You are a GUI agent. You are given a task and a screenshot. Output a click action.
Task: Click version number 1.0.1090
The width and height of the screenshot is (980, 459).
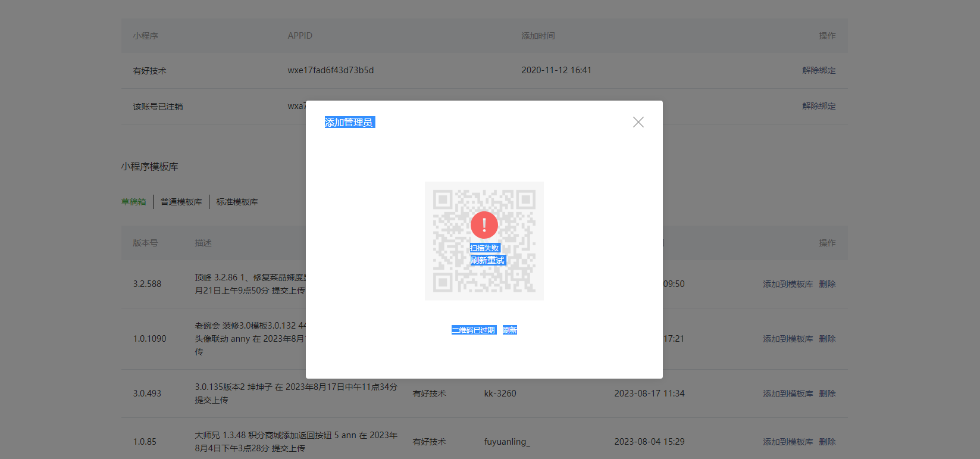[150, 339]
